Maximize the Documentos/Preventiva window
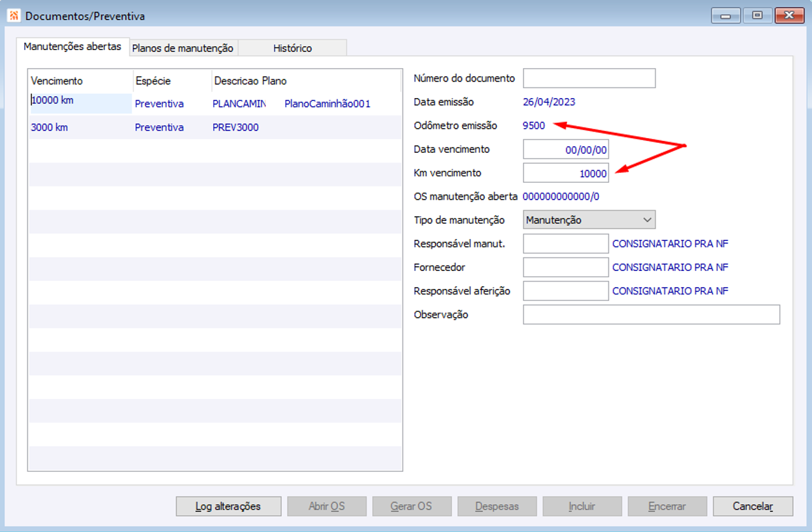 [x=757, y=15]
